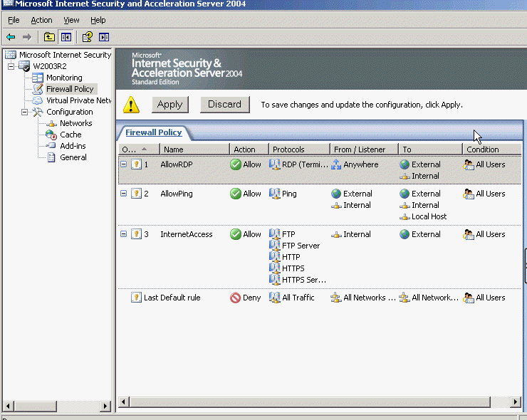Click the Local Host network icon
Image resolution: width=527 pixels, height=420 pixels.
(x=405, y=217)
